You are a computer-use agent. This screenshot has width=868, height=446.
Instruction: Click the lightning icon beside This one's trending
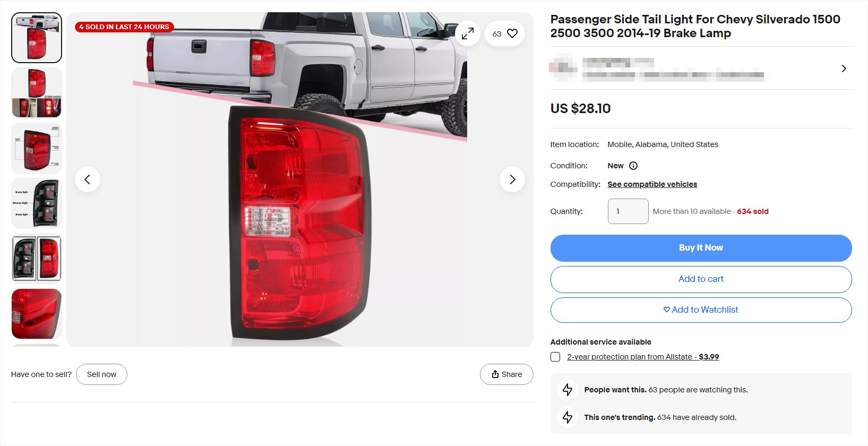tap(567, 417)
